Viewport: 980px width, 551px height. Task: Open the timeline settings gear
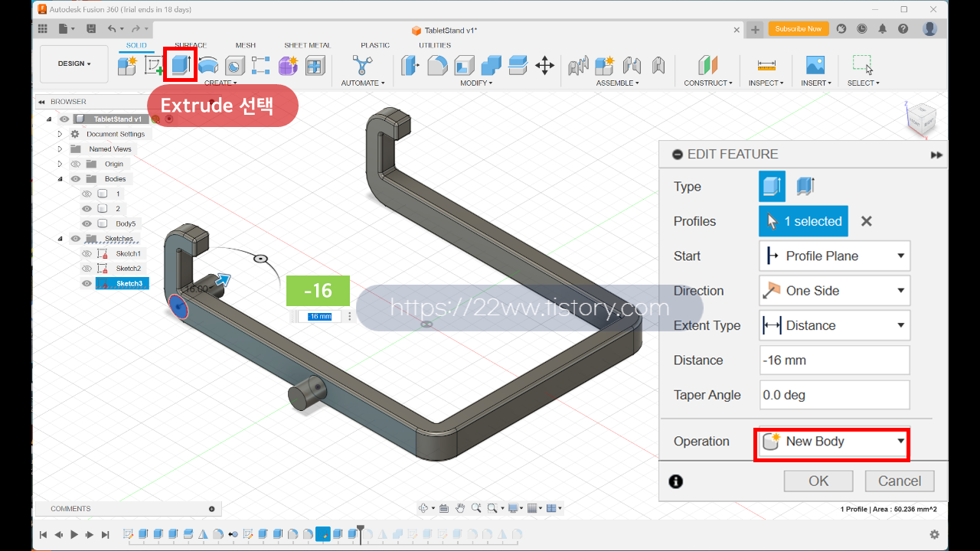934,534
